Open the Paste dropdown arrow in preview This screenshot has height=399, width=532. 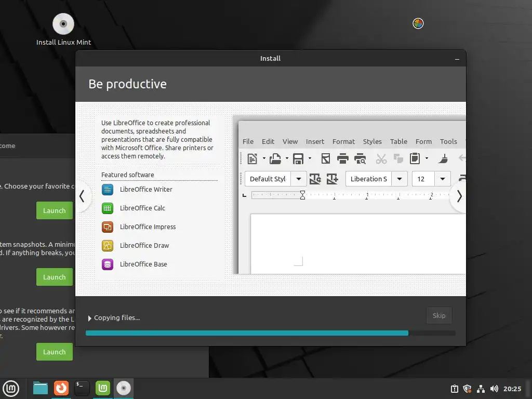[x=427, y=158]
